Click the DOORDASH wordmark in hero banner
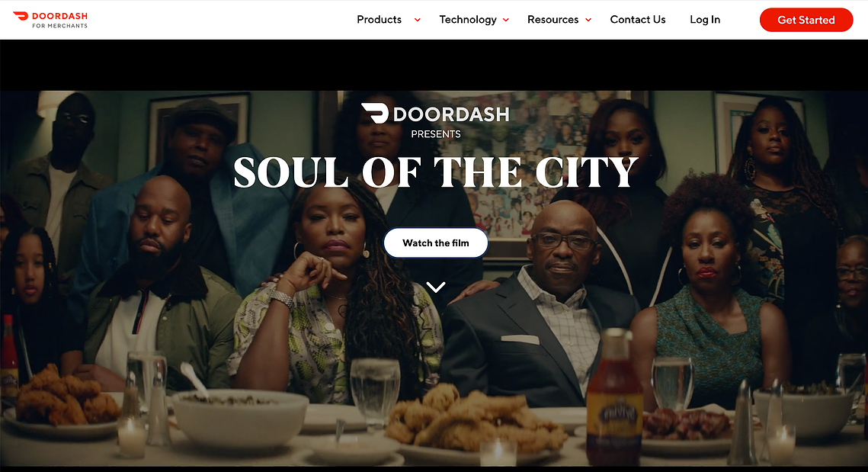This screenshot has width=868, height=472. pyautogui.click(x=451, y=114)
